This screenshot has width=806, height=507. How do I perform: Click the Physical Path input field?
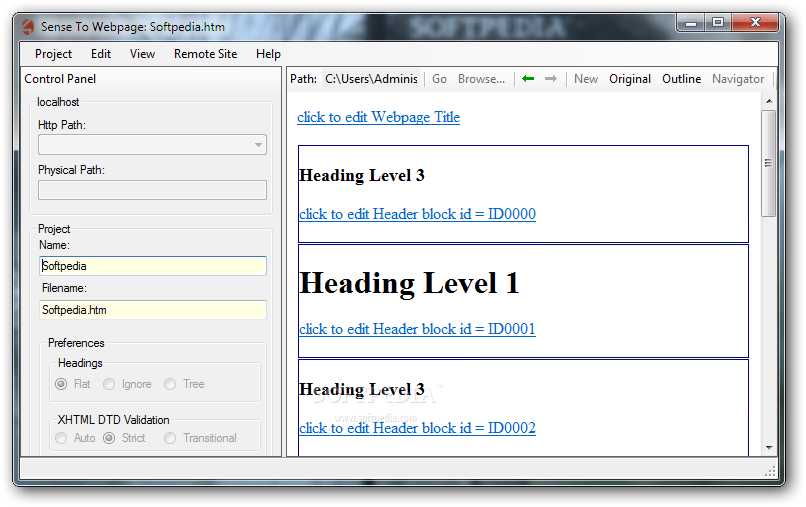[152, 190]
